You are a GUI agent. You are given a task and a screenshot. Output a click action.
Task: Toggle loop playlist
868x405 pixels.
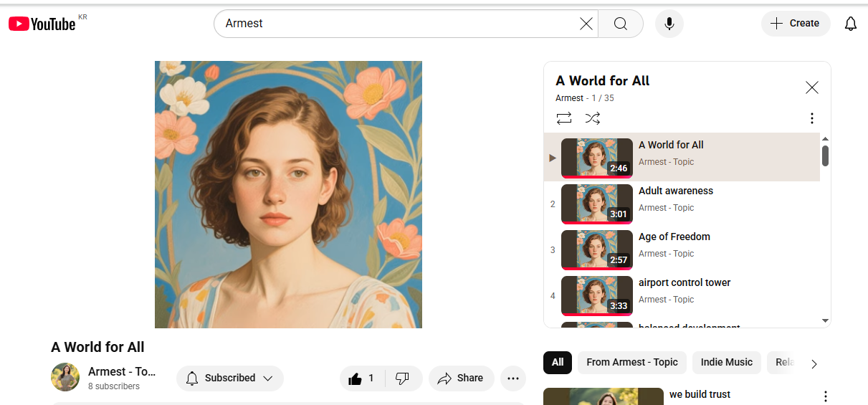point(564,118)
